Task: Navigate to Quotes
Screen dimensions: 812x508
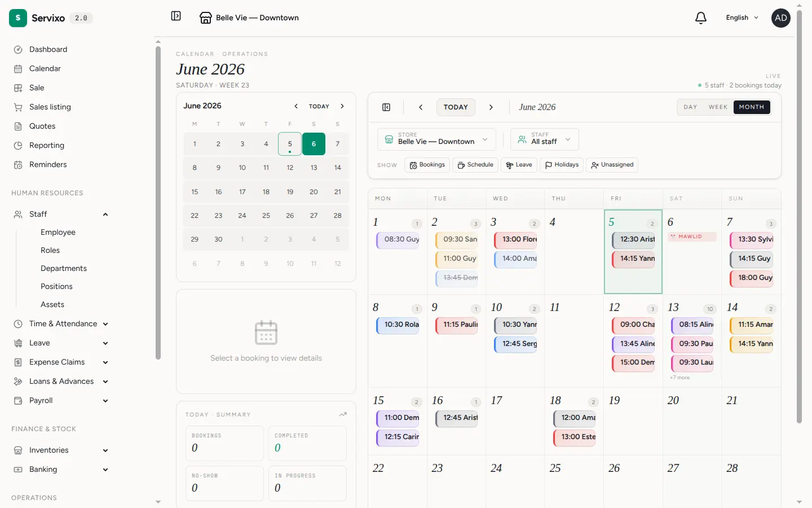Action: (x=42, y=126)
